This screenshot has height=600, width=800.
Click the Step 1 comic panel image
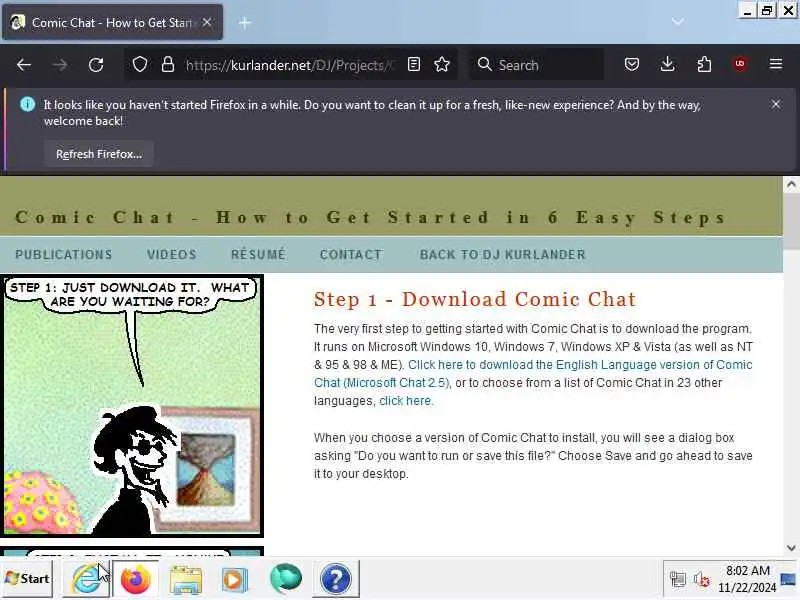pos(132,406)
